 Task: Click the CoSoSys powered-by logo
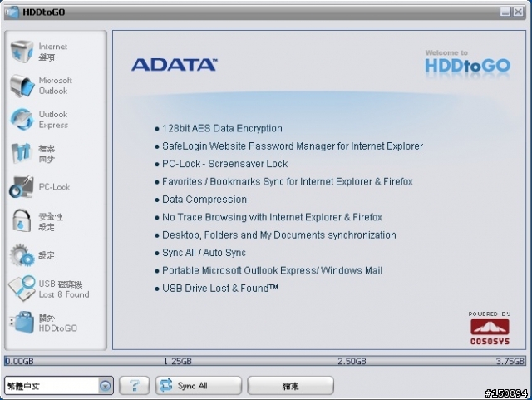pyautogui.click(x=490, y=328)
